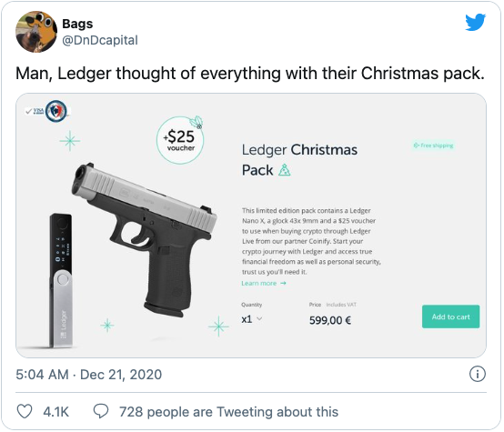The width and height of the screenshot is (504, 432).
Task: Click the Free shipping tag
Action: [433, 146]
